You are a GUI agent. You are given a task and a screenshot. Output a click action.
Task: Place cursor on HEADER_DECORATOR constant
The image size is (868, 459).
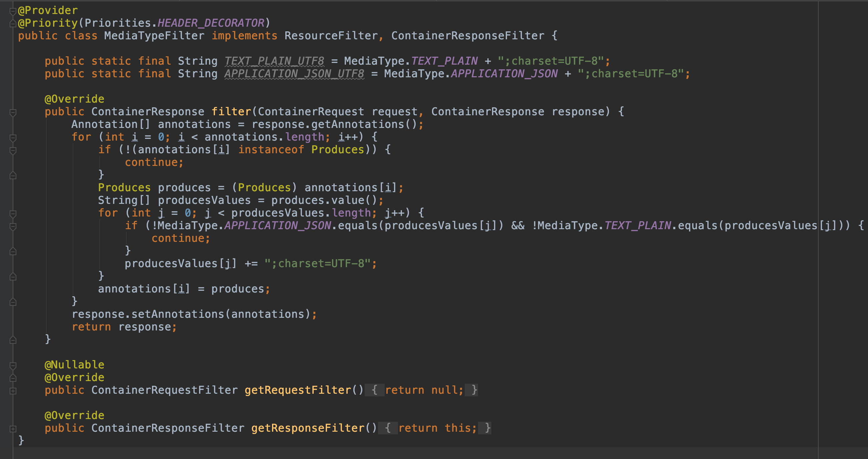[x=211, y=23]
